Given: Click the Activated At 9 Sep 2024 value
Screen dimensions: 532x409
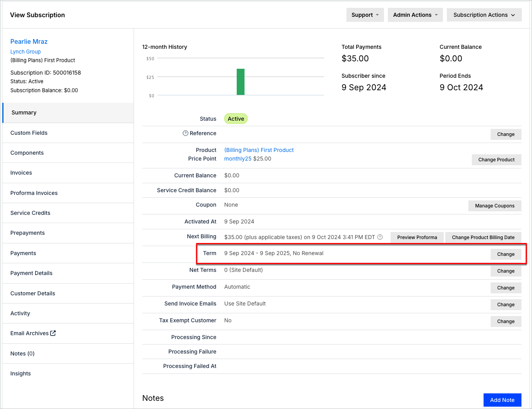Looking at the screenshot, I should point(239,221).
